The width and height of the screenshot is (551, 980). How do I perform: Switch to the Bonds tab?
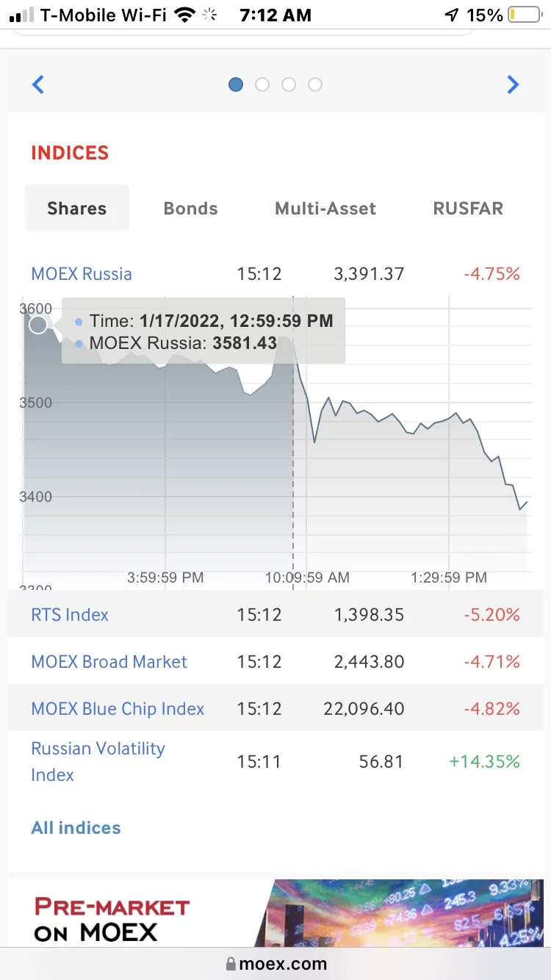pyautogui.click(x=190, y=209)
